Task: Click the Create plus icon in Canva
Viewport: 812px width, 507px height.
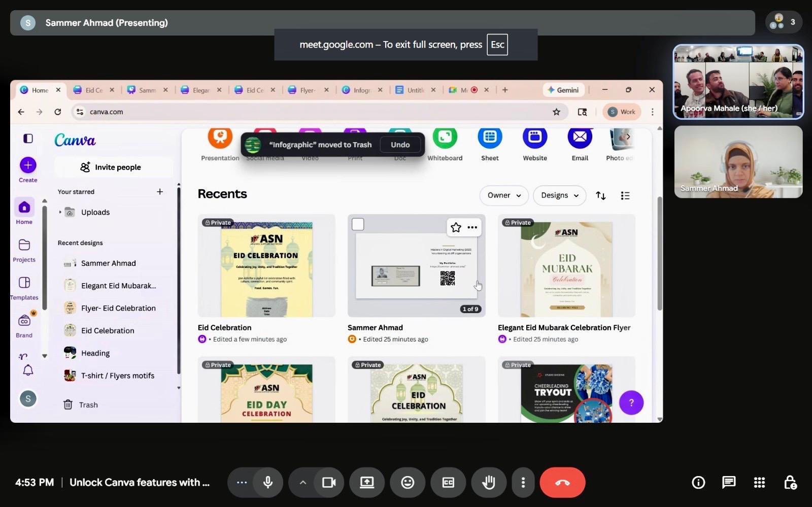Action: pos(28,165)
